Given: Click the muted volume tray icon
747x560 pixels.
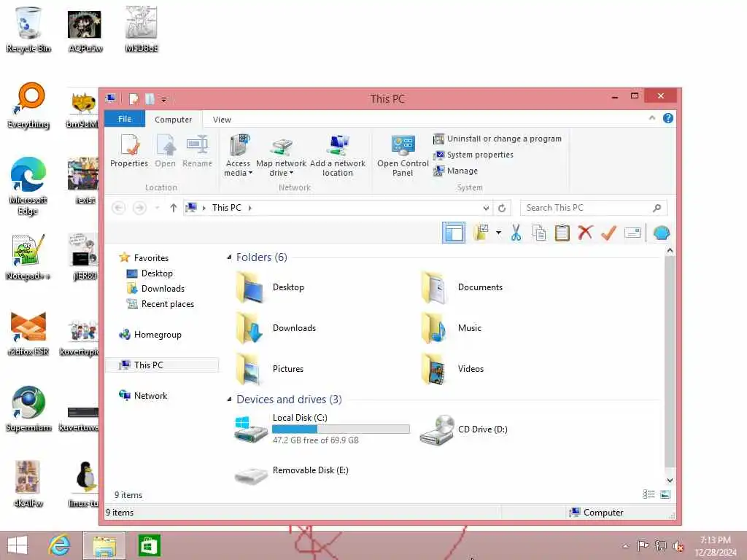Looking at the screenshot, I should [678, 545].
